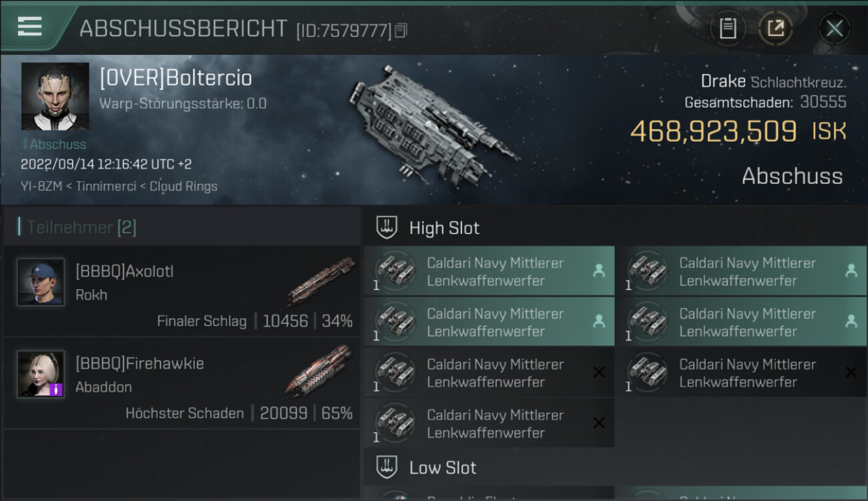The height and width of the screenshot is (501, 868).
Task: Select the Rokh ship icon
Action: [x=322, y=281]
